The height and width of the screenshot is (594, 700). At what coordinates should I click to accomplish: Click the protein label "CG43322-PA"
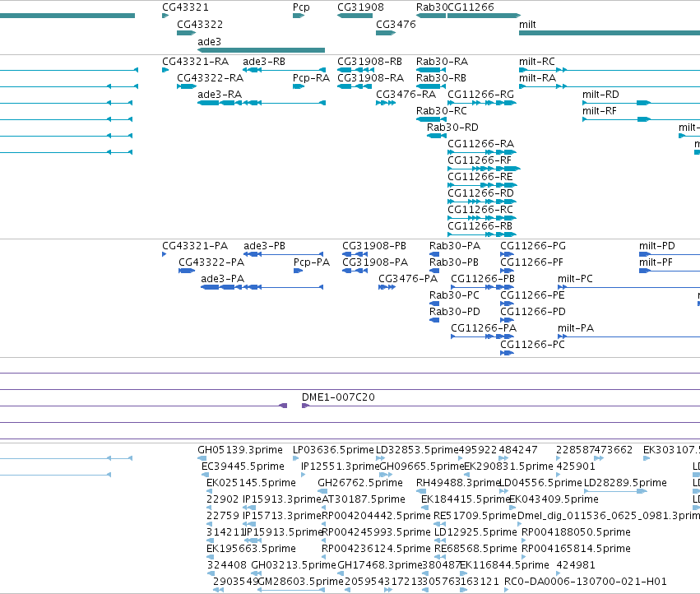click(211, 262)
